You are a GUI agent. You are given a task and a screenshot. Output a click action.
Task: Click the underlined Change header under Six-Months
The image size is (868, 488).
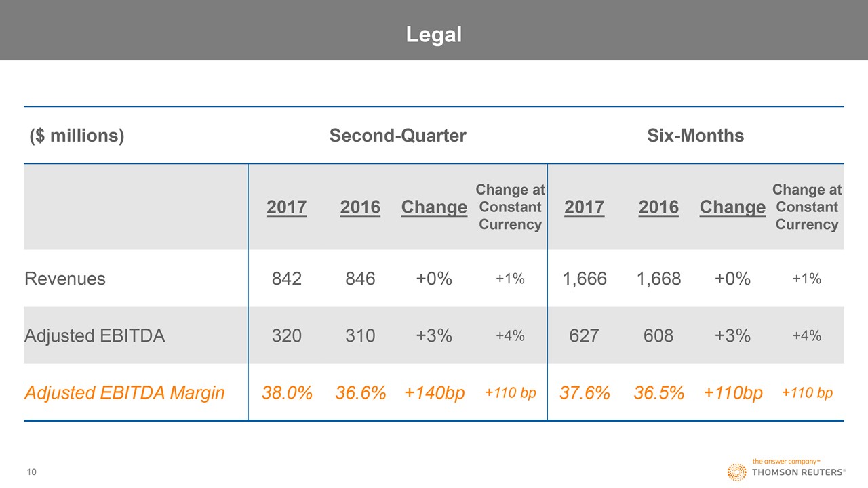click(732, 207)
